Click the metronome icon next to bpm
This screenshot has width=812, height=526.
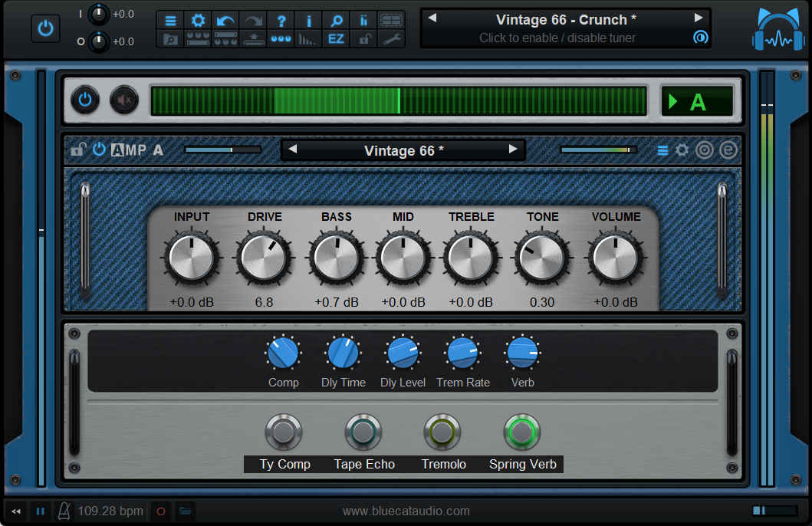coord(65,511)
